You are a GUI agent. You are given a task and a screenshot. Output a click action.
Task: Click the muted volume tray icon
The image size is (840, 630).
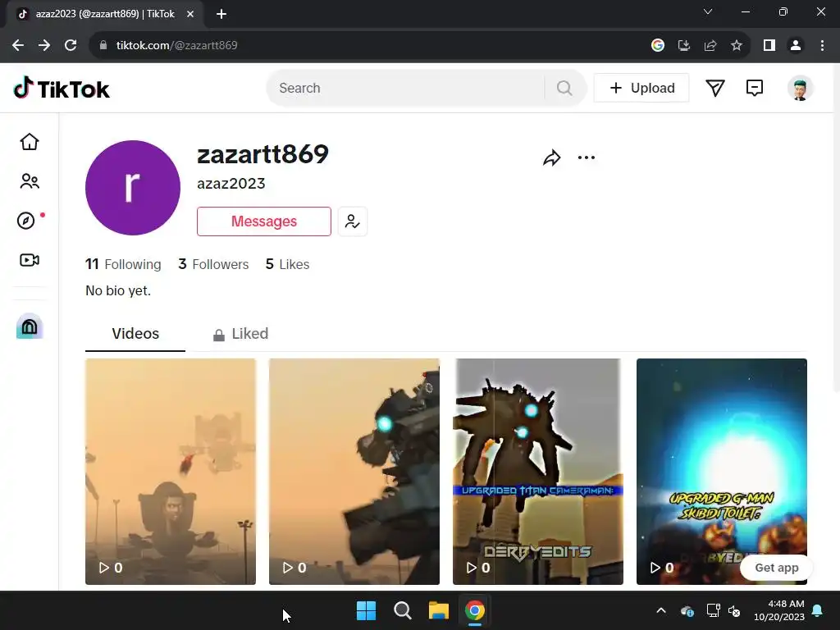(734, 610)
